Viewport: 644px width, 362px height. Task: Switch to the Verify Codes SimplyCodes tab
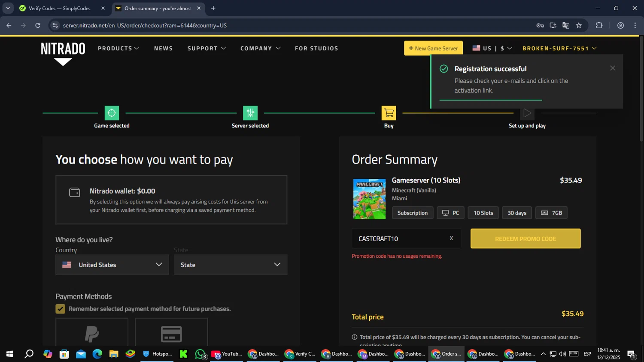click(x=60, y=8)
